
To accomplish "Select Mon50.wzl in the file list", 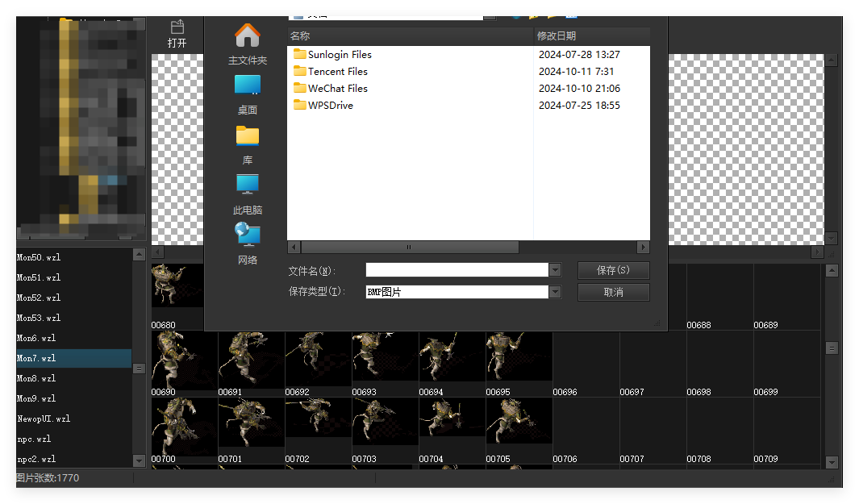I will (x=74, y=257).
